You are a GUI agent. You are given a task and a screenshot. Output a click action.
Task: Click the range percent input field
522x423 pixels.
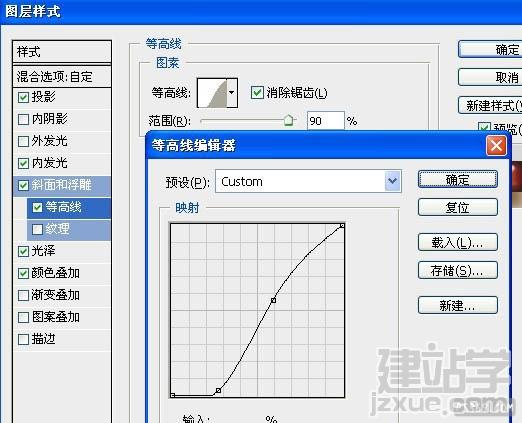pyautogui.click(x=325, y=121)
